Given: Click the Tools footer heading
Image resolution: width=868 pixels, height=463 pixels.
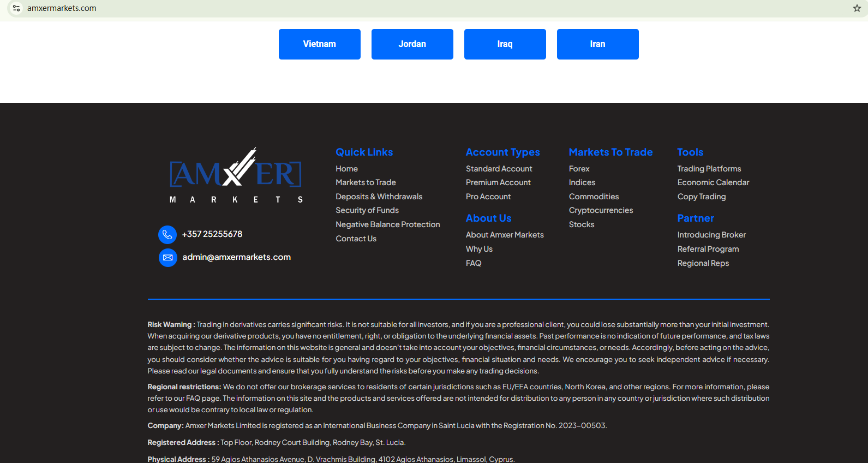Looking at the screenshot, I should coord(690,152).
